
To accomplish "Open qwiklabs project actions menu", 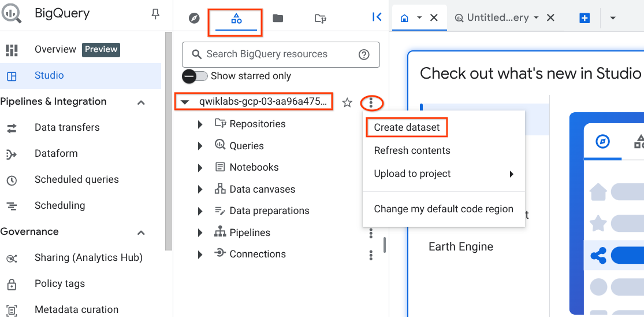I will 371,102.
